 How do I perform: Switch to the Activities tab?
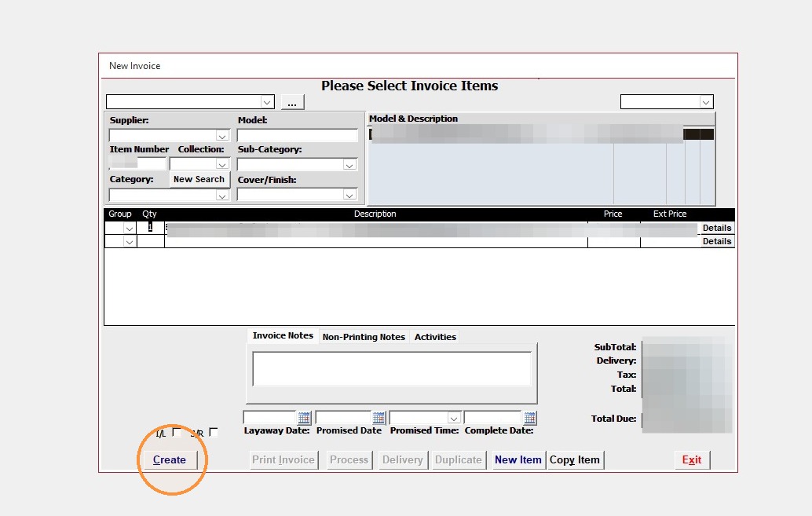point(435,337)
